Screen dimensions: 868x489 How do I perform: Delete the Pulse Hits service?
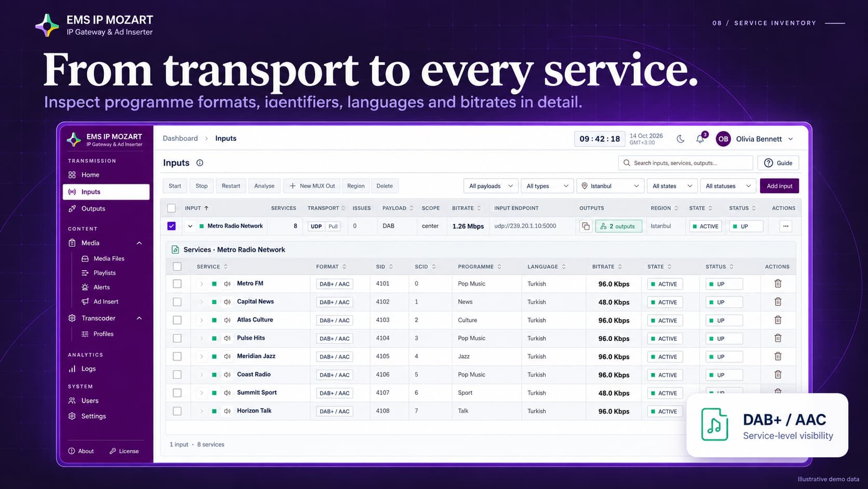pos(778,338)
